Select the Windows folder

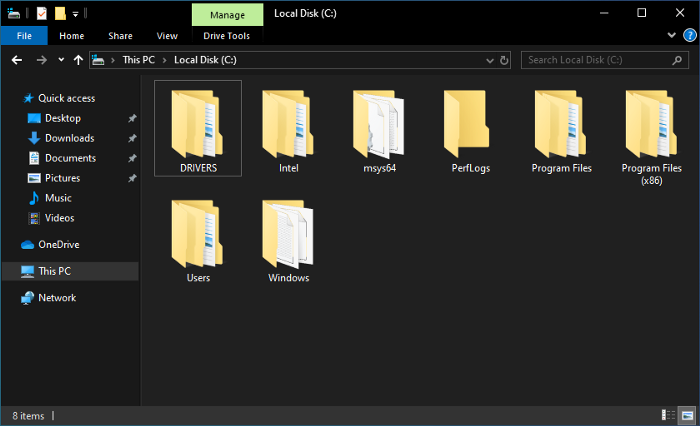coord(288,242)
